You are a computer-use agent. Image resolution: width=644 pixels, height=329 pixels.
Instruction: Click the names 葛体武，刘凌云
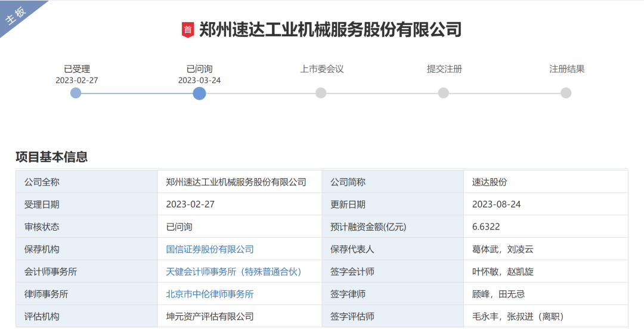click(x=503, y=249)
